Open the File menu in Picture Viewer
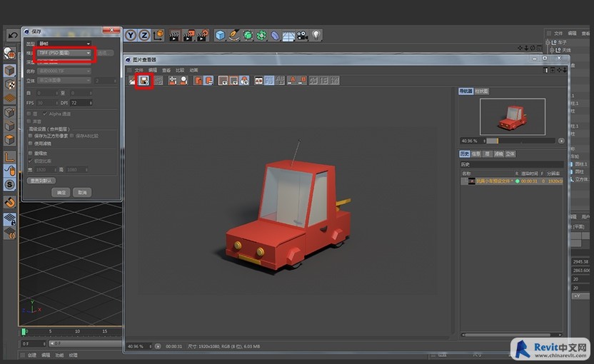The image size is (594, 364). (139, 70)
